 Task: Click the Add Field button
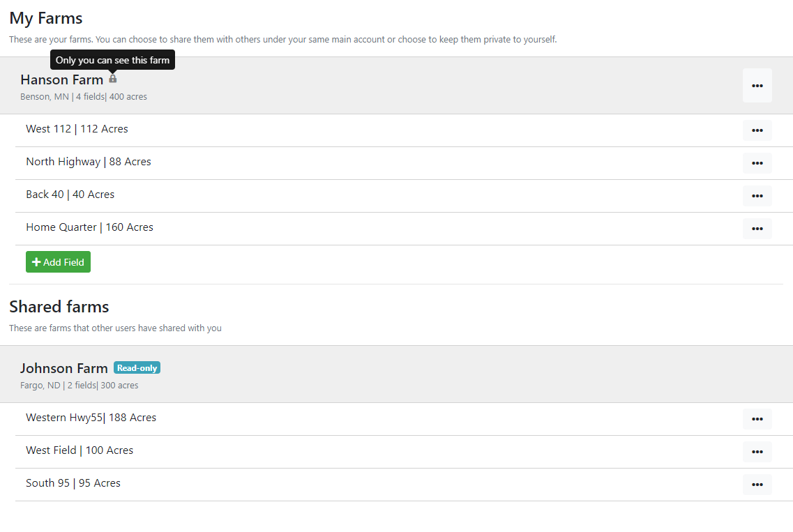click(58, 261)
